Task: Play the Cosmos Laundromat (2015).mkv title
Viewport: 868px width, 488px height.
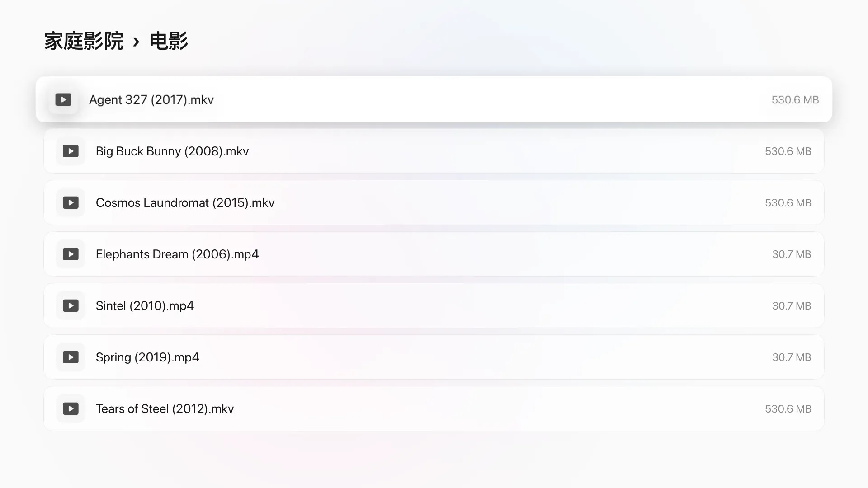Action: (x=185, y=203)
